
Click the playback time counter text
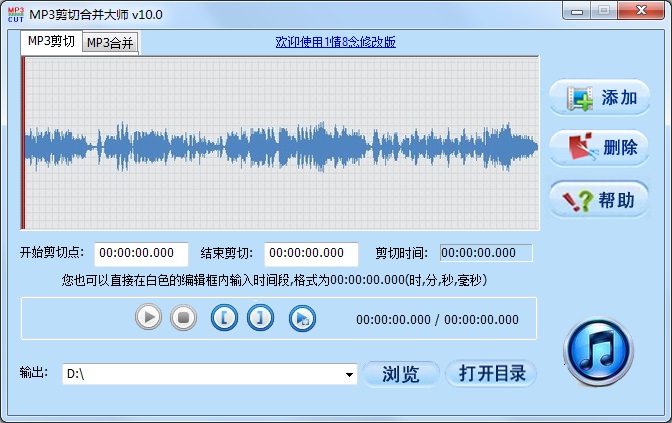click(x=437, y=320)
